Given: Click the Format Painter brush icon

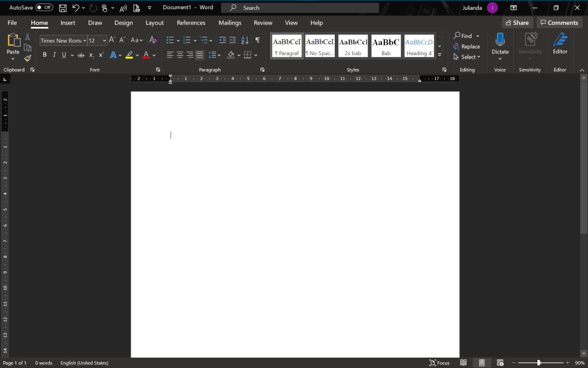Looking at the screenshot, I should point(28,58).
